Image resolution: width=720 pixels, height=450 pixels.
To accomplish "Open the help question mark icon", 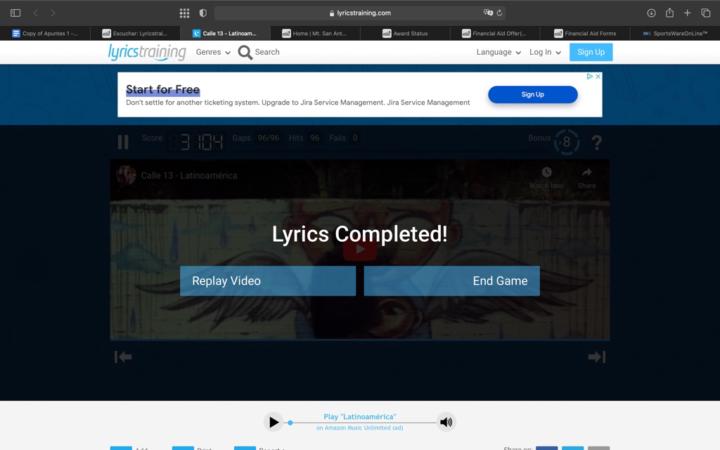I will 596,142.
